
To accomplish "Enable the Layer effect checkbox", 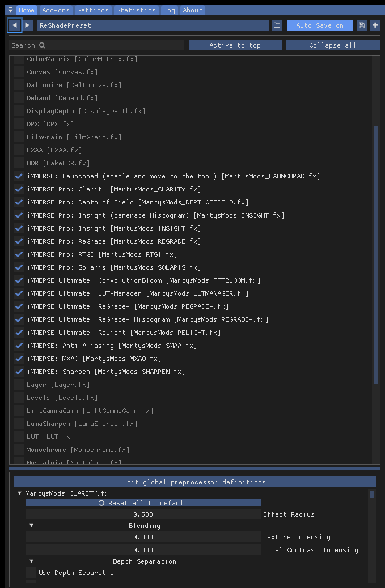I will coord(19,385).
